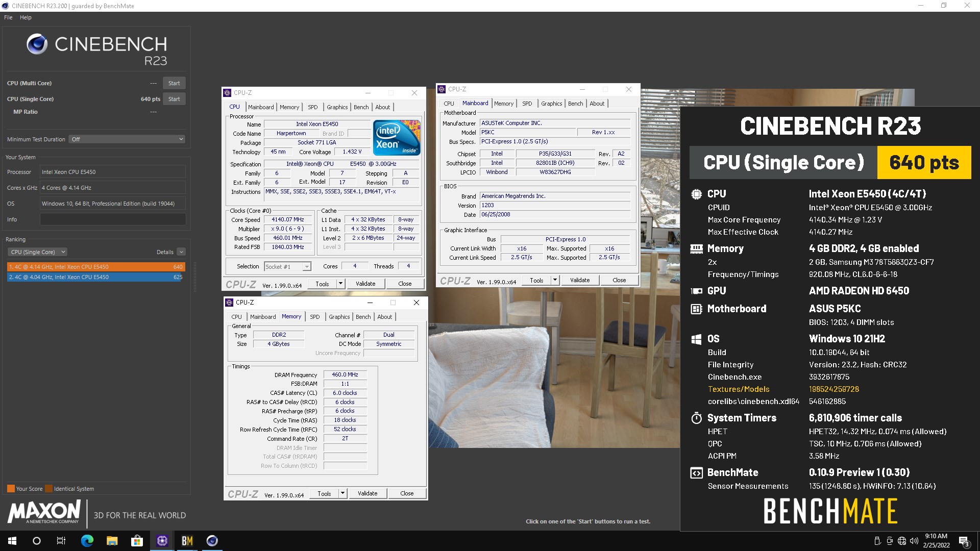Click the Maxon logo

[x=44, y=511]
